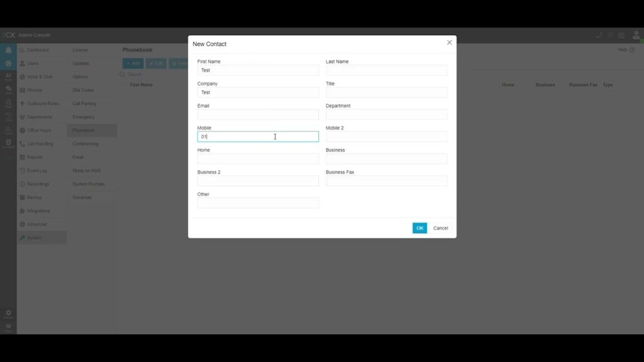Open the user profile avatar icon

tap(636, 35)
